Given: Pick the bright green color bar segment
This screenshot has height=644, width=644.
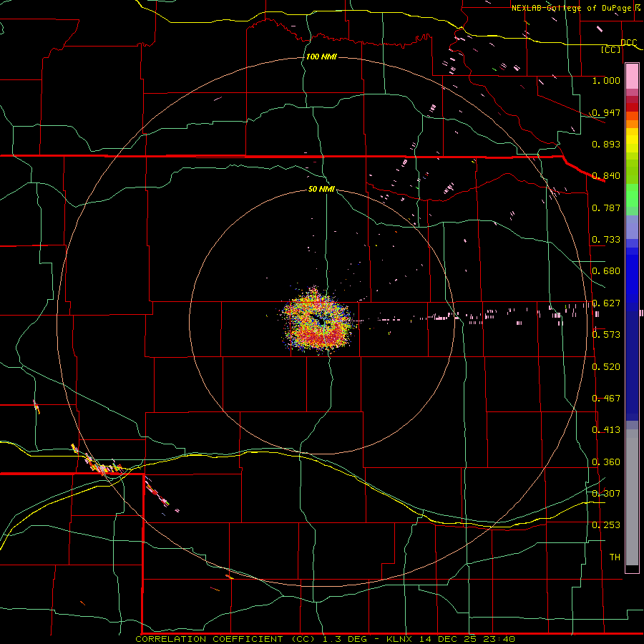Looking at the screenshot, I should 632,195.
